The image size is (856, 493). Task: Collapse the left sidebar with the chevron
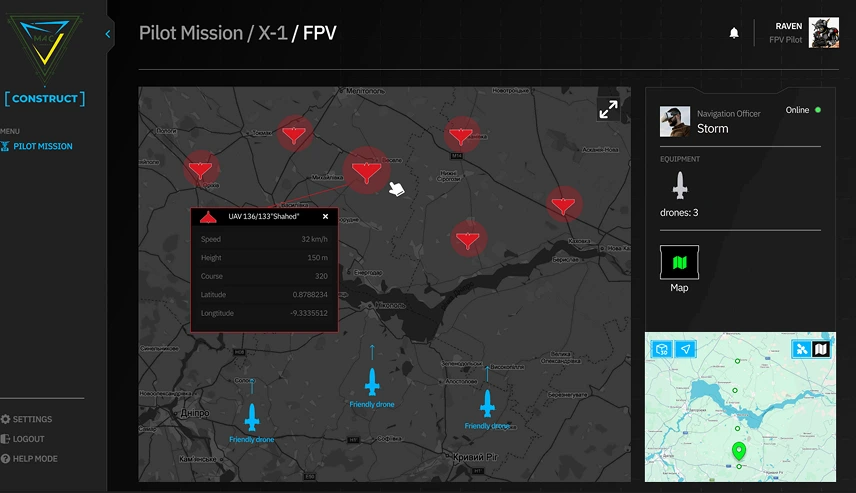point(108,34)
